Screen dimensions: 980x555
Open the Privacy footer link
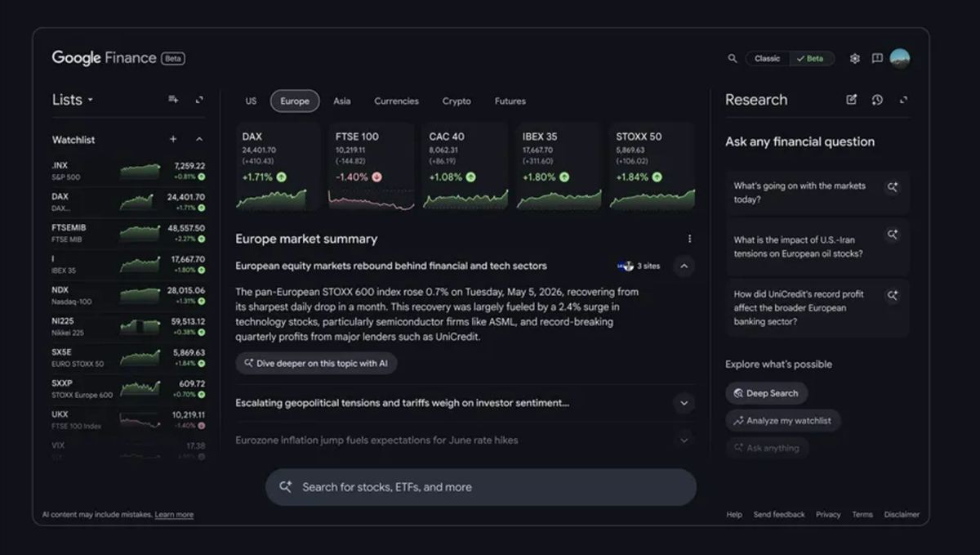pos(828,515)
